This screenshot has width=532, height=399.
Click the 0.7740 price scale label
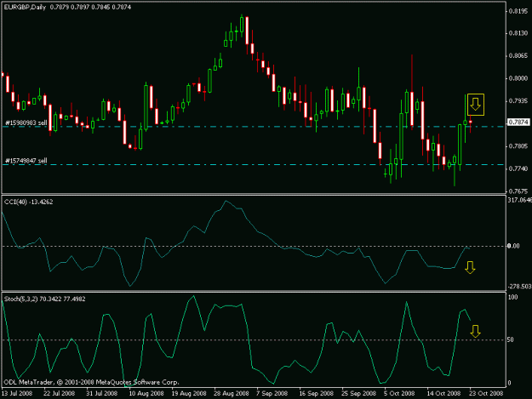point(518,168)
